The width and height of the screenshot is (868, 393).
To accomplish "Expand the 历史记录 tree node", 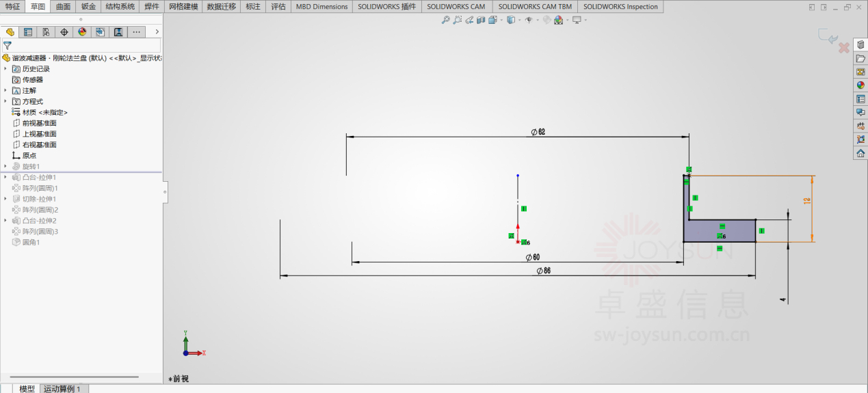I will (5, 69).
